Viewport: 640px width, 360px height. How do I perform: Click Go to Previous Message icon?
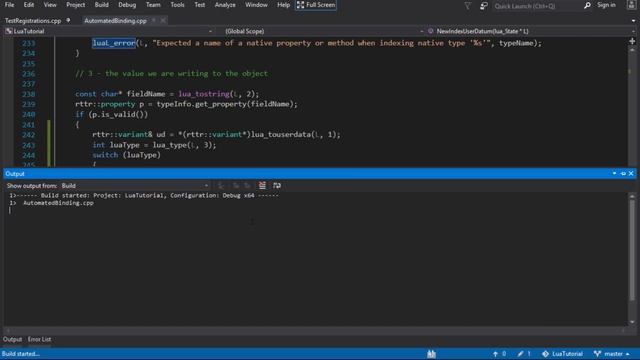[236, 186]
